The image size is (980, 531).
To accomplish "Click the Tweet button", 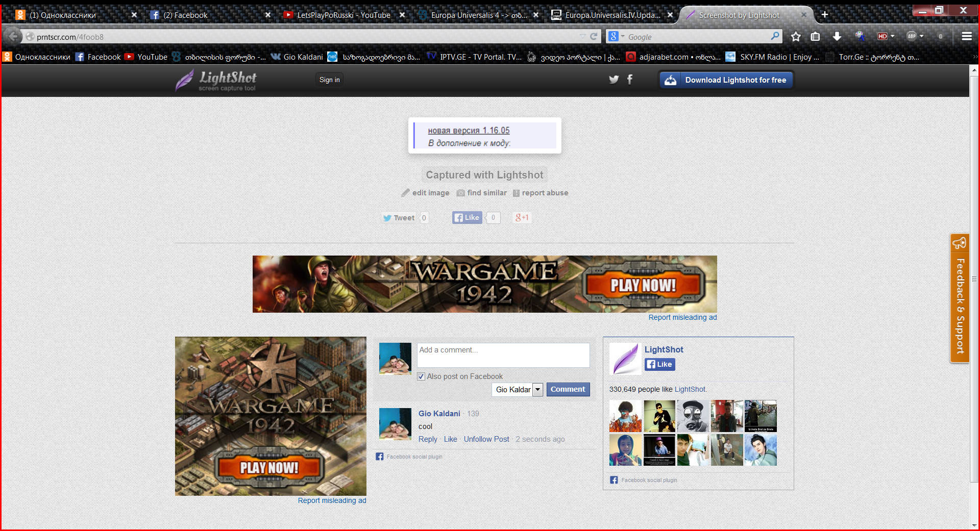I will click(x=399, y=218).
